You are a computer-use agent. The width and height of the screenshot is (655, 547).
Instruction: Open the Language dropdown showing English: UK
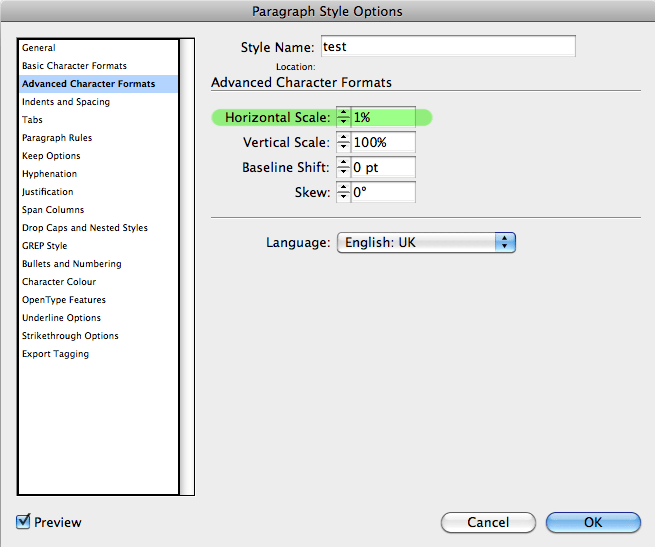(x=426, y=242)
